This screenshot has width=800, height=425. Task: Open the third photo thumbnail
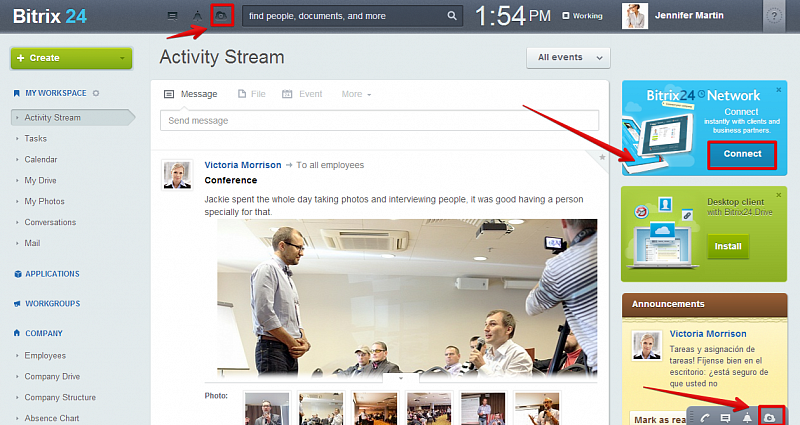point(375,408)
